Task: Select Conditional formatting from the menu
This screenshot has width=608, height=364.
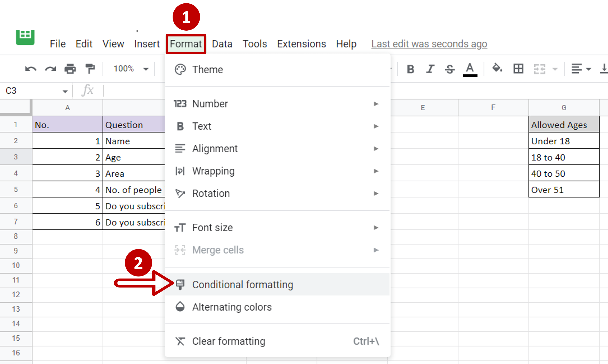Action: point(243,285)
